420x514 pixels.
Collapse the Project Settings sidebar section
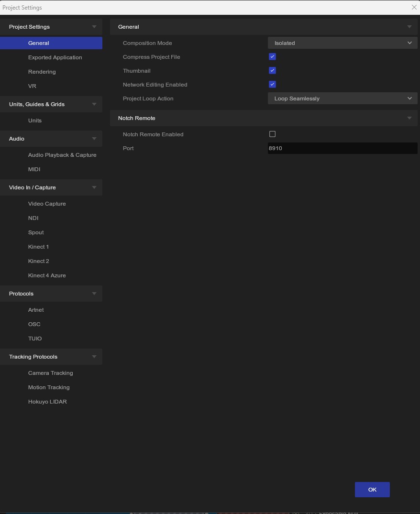click(x=94, y=27)
